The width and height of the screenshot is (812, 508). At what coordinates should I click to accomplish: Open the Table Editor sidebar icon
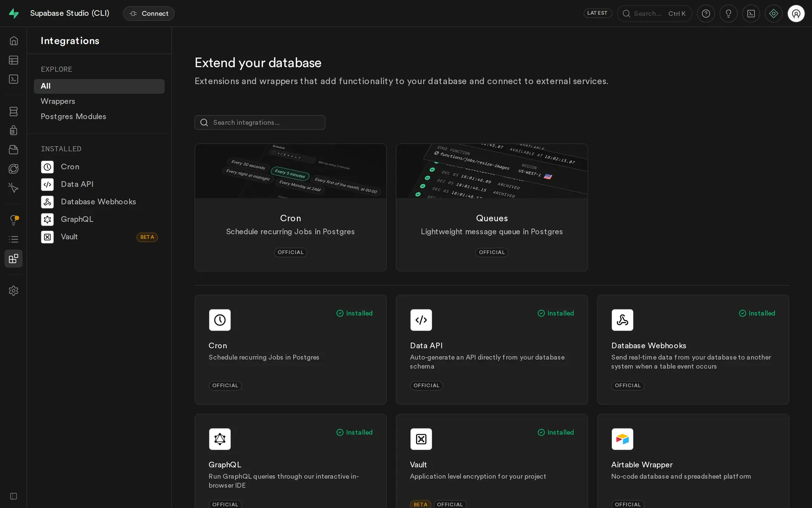pyautogui.click(x=14, y=60)
